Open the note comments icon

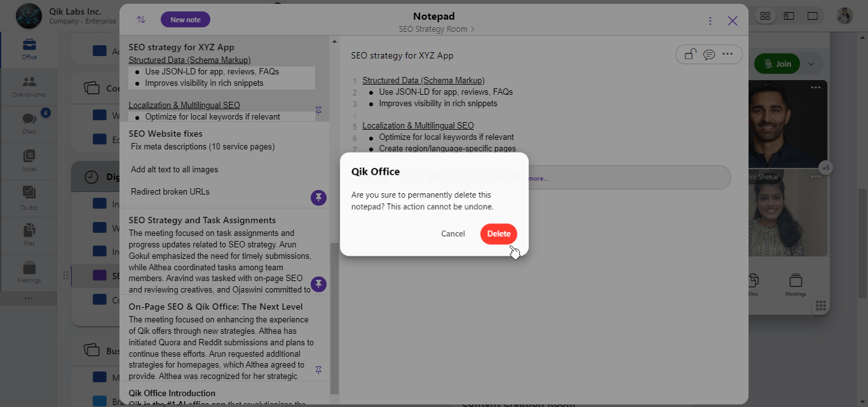[709, 55]
